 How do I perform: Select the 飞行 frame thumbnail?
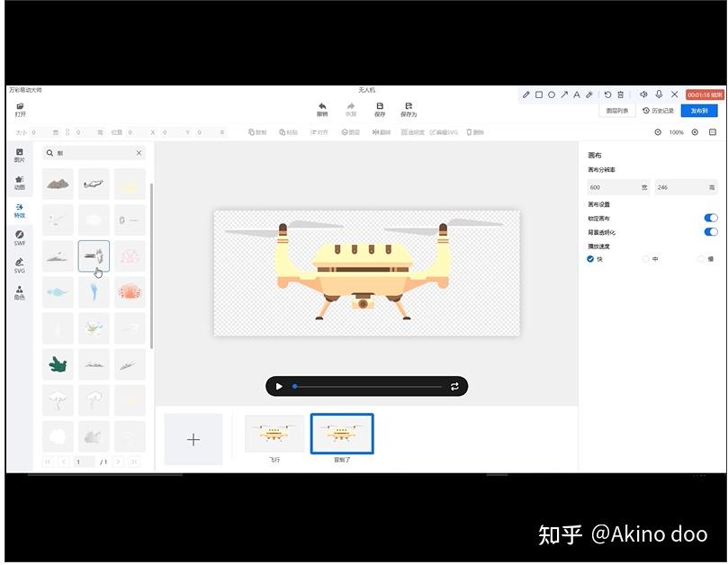pos(274,434)
